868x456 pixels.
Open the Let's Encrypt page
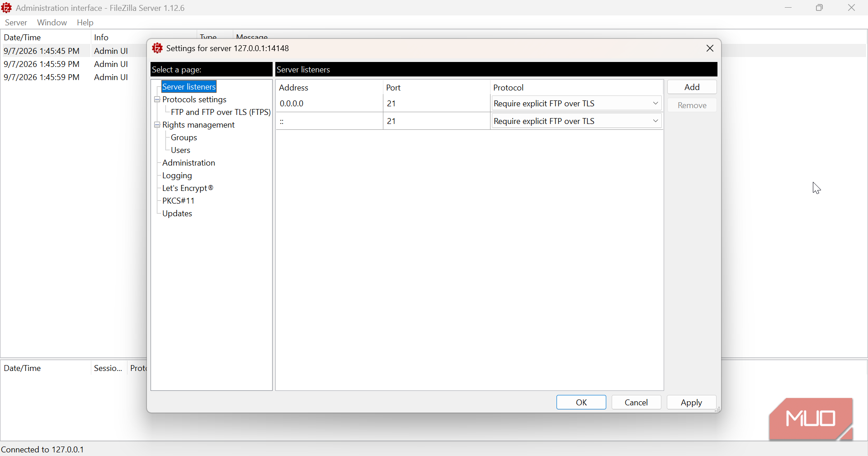pyautogui.click(x=188, y=188)
